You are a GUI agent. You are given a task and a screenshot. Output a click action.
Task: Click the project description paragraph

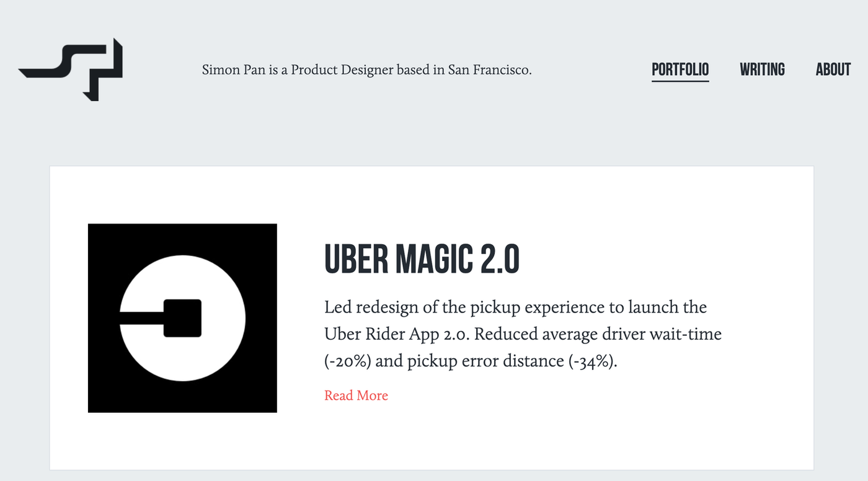(523, 334)
